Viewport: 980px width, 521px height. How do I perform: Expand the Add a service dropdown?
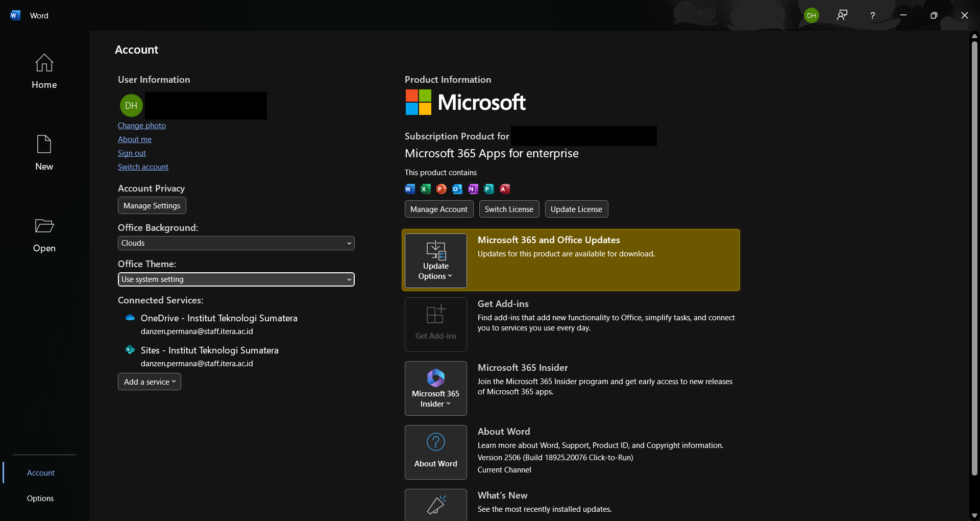click(x=149, y=382)
